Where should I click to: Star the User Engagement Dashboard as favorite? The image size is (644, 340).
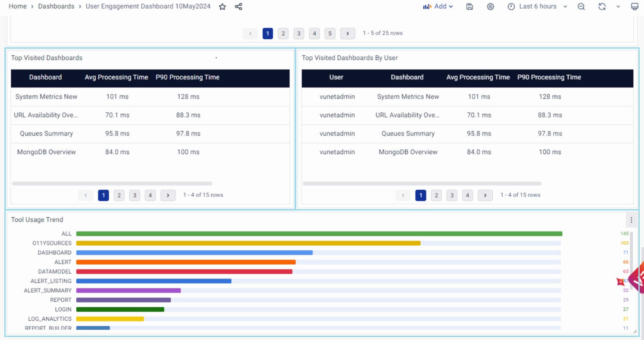[222, 7]
